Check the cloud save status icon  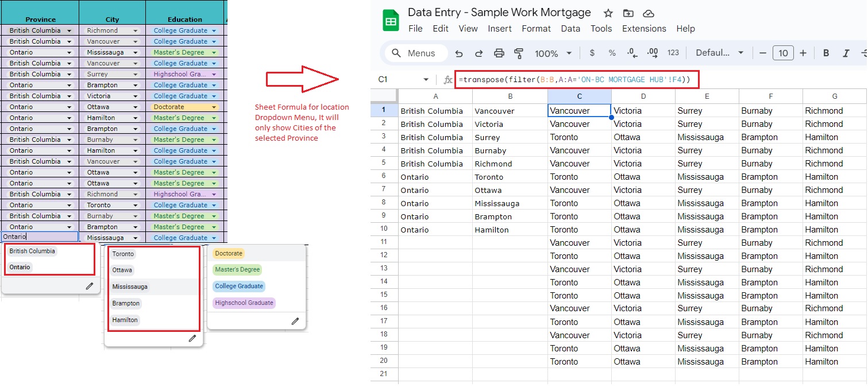[648, 13]
